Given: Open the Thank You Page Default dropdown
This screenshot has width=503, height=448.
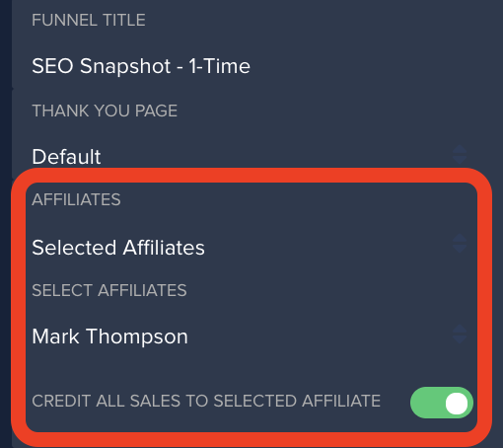Looking at the screenshot, I should (250, 156).
